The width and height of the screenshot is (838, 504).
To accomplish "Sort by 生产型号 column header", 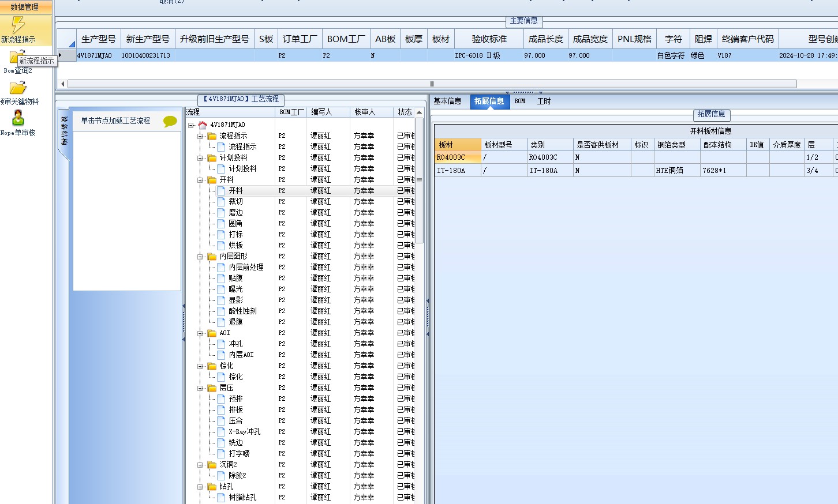I will [x=99, y=39].
